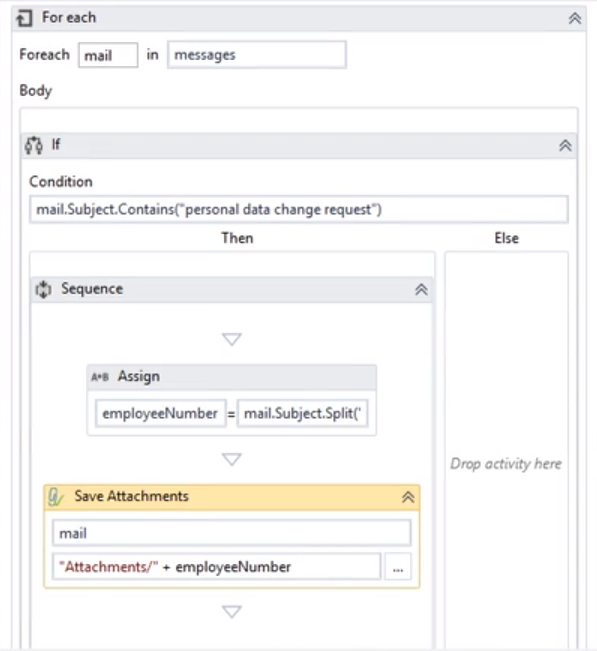Edit the mail.Subject.Contains condition field
The height and width of the screenshot is (651, 597).
[298, 209]
